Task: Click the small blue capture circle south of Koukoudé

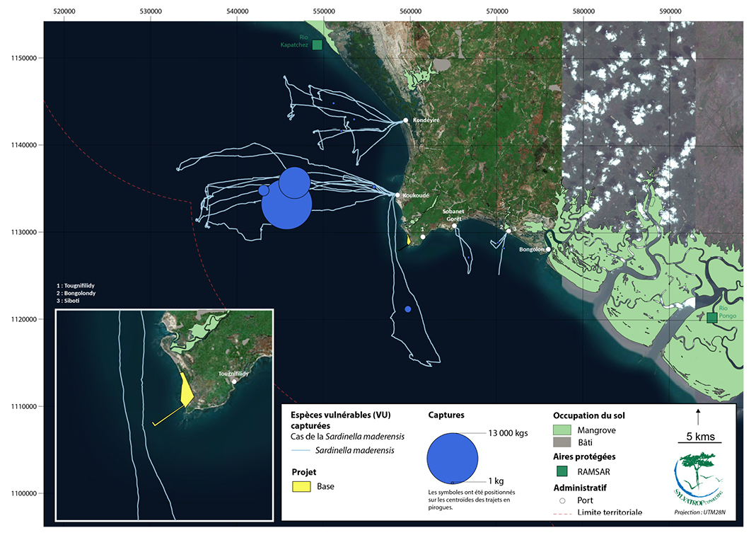Action: coord(407,309)
